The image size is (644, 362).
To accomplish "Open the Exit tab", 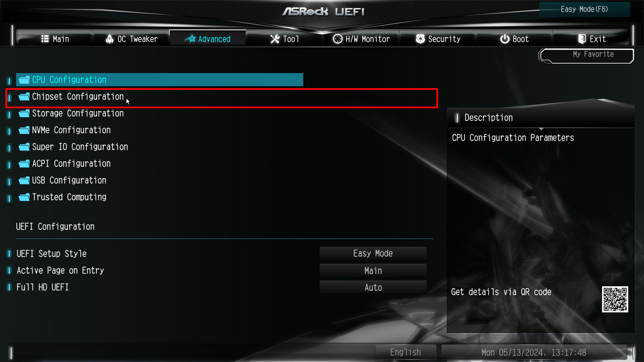I will pyautogui.click(x=592, y=39).
